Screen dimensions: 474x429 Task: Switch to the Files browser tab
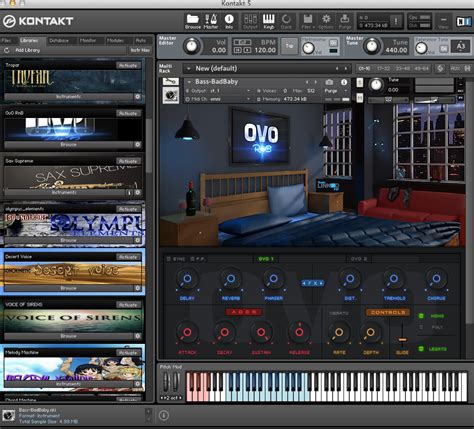(x=6, y=41)
